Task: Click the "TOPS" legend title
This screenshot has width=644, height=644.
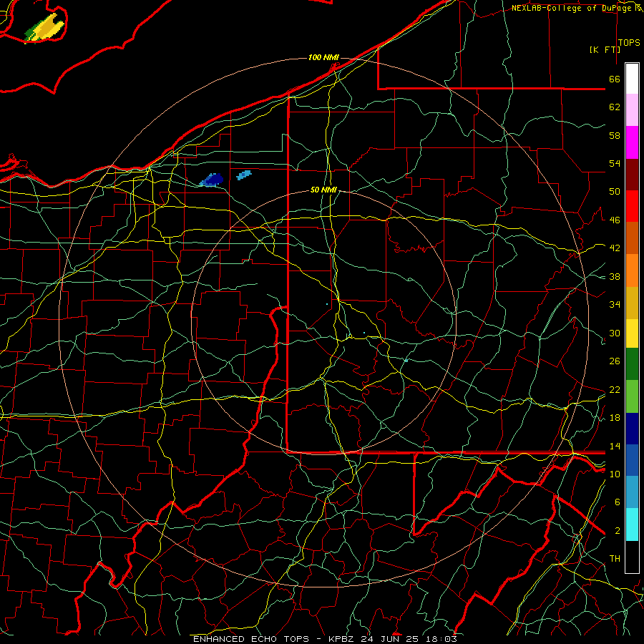Action: pyautogui.click(x=629, y=43)
